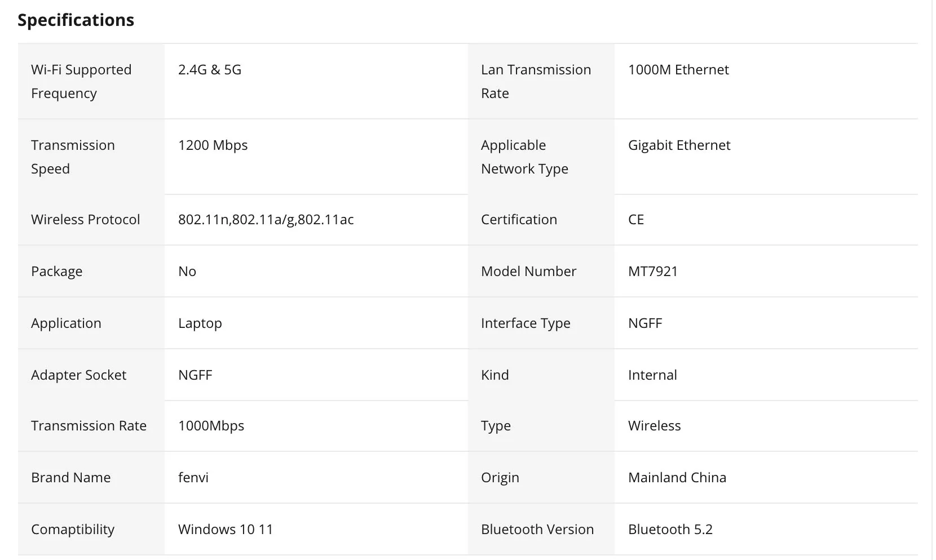The width and height of the screenshot is (936, 560).
Task: Click the fenvi brand name
Action: [x=193, y=478]
